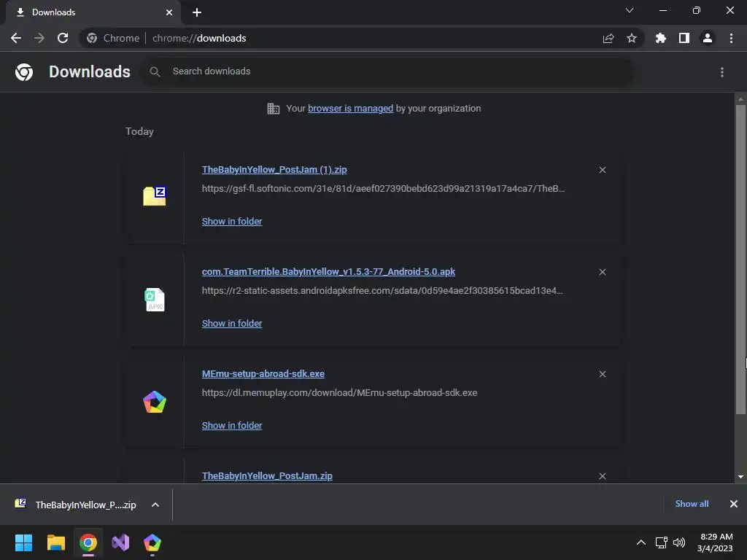
Task: Click the share page icon in address bar
Action: [608, 38]
